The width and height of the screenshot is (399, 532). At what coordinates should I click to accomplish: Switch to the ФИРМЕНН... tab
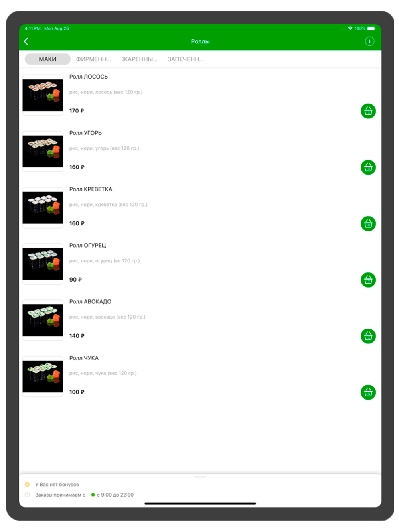coord(93,59)
